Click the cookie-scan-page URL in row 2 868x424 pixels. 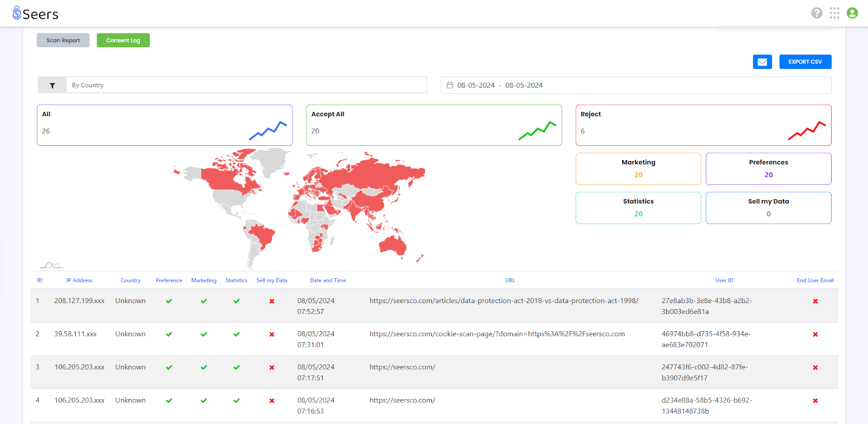pos(497,334)
